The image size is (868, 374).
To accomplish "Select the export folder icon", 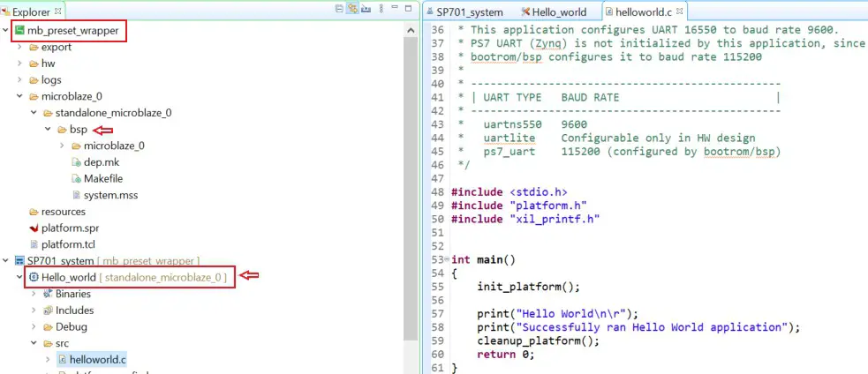I will click(x=34, y=47).
